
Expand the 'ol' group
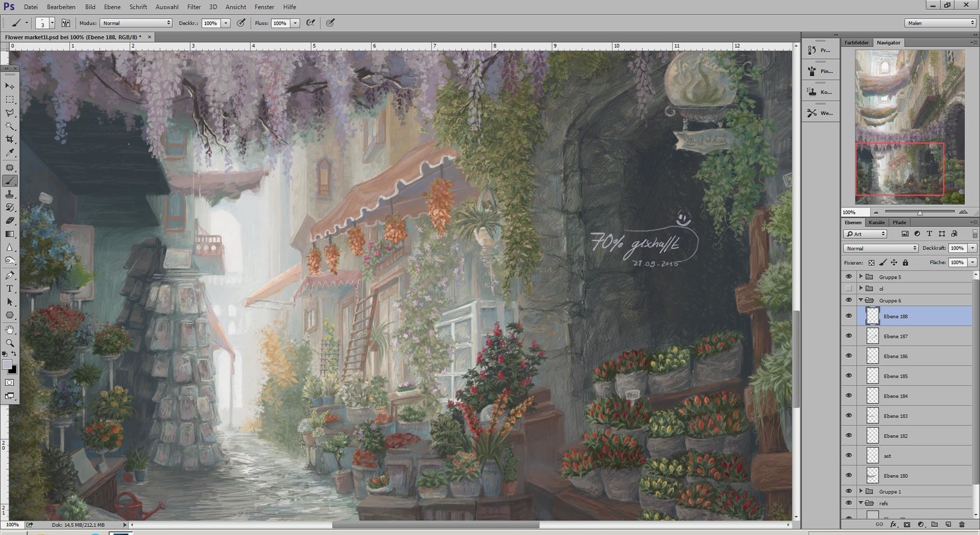[x=861, y=289]
